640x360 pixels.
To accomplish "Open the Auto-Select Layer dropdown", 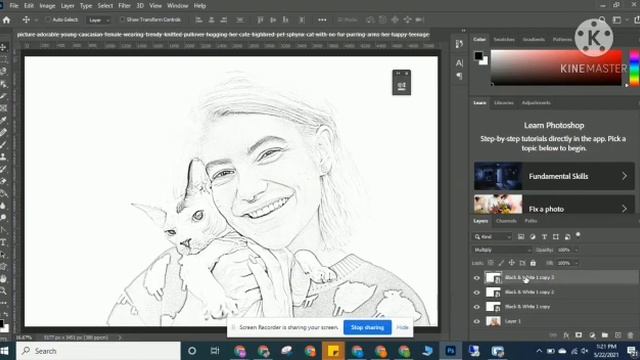I will (98, 20).
